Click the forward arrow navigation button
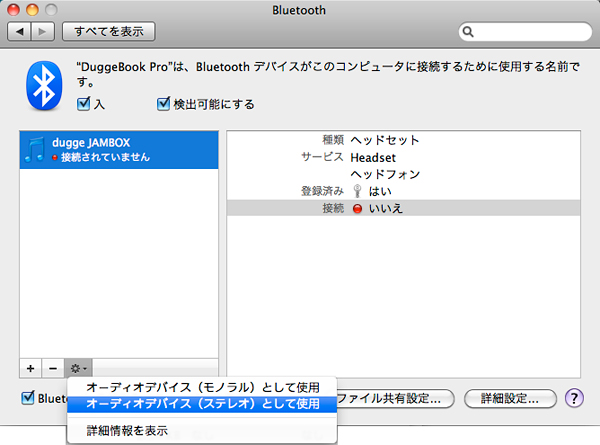 tap(43, 31)
